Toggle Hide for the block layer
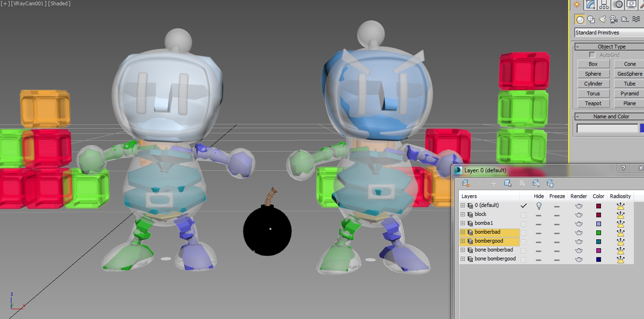The image size is (644, 319). tap(539, 215)
